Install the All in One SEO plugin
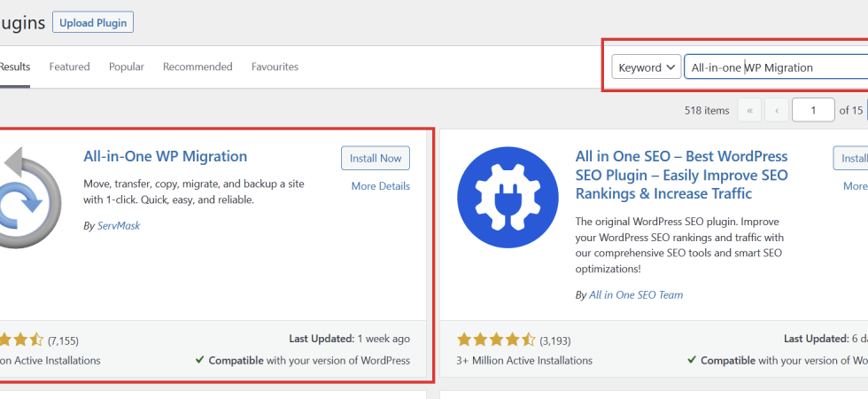 [x=851, y=158]
